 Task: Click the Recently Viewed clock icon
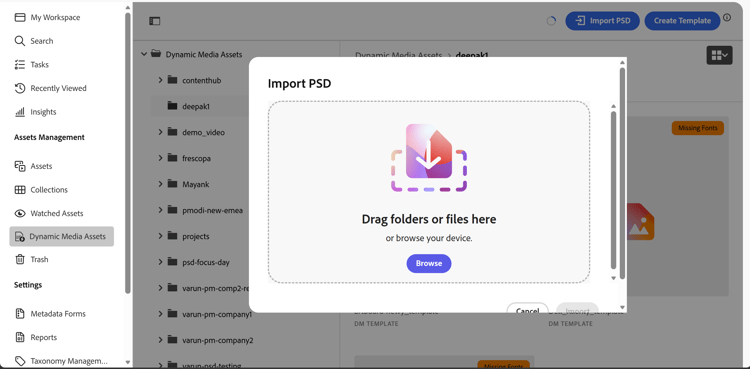20,88
